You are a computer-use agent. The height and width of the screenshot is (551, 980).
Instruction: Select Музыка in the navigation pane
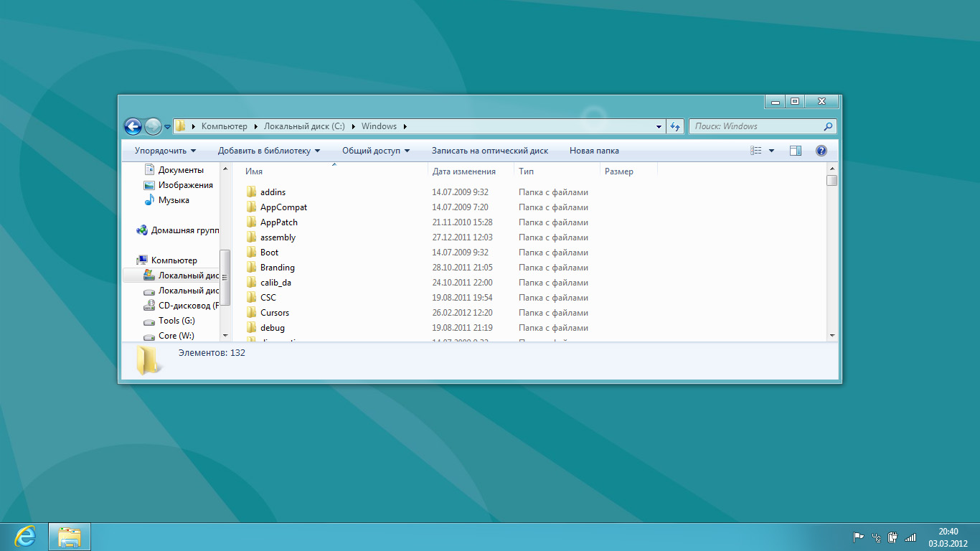tap(174, 200)
